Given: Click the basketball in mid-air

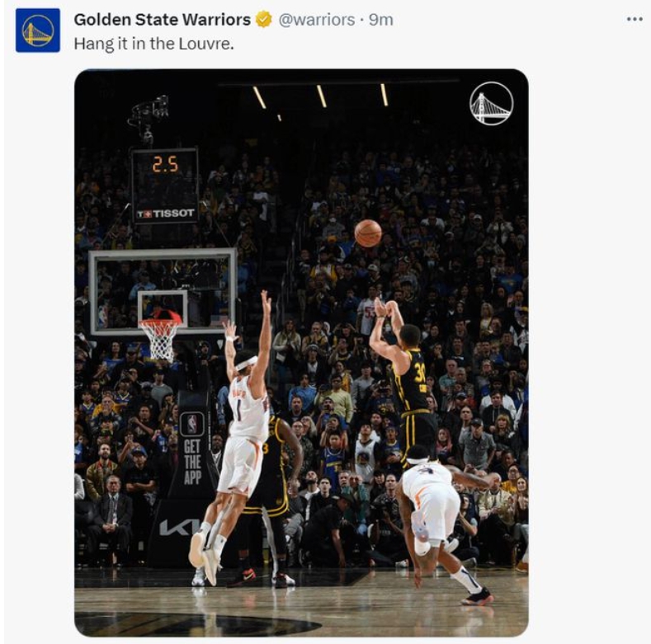Looking at the screenshot, I should [x=368, y=233].
